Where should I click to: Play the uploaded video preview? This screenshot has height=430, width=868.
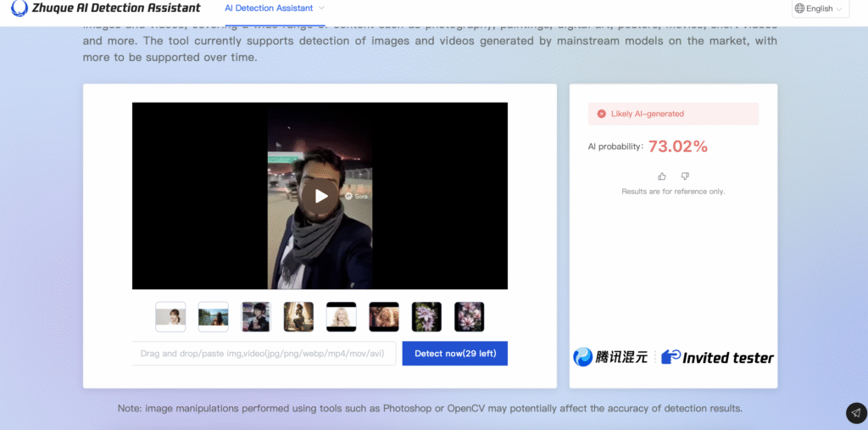coord(320,196)
